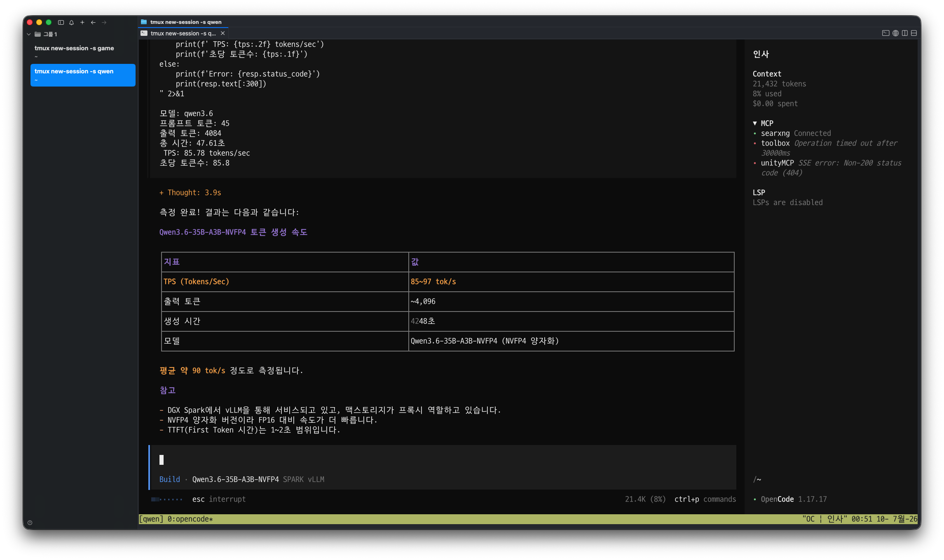Open a new terminal pane icon

coord(885,33)
